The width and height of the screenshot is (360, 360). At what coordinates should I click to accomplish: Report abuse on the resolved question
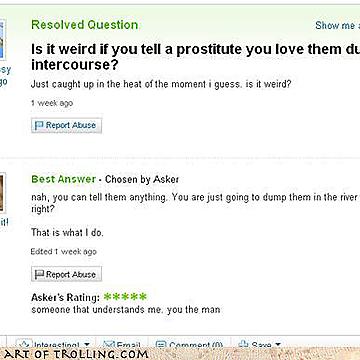pyautogui.click(x=66, y=126)
